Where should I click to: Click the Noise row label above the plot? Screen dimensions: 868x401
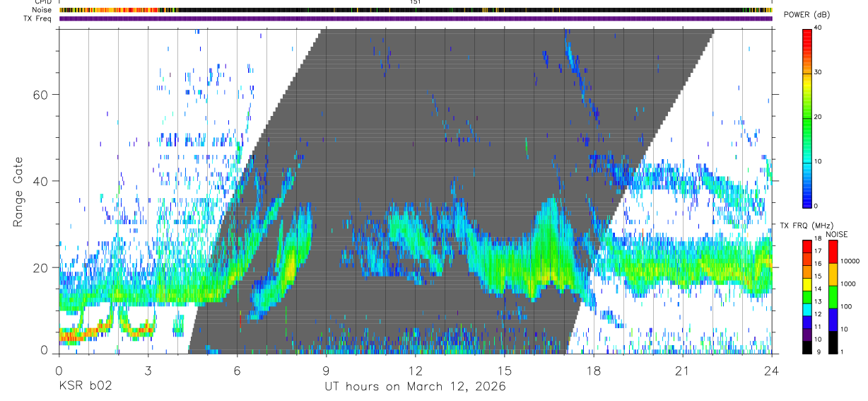[x=43, y=10]
